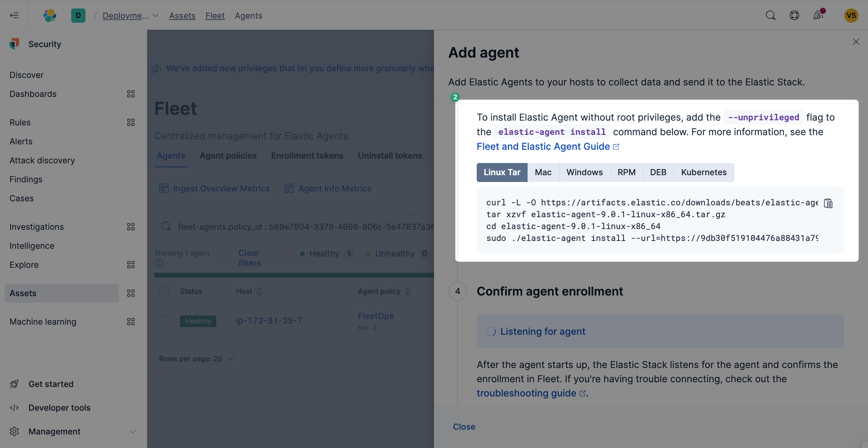868x448 pixels.
Task: Open Alerts in the sidebar
Action: (x=21, y=141)
